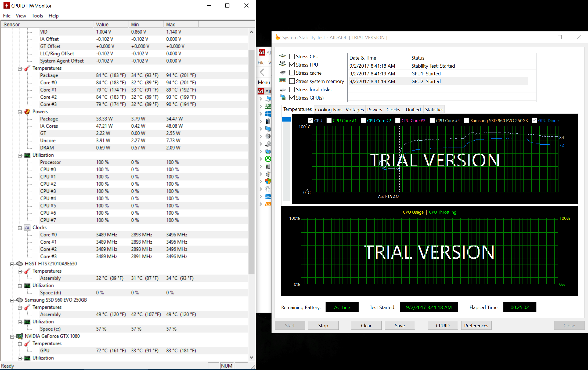588x370 pixels.
Task: Click the disk icon beside Stress local disks
Action: coord(283,90)
